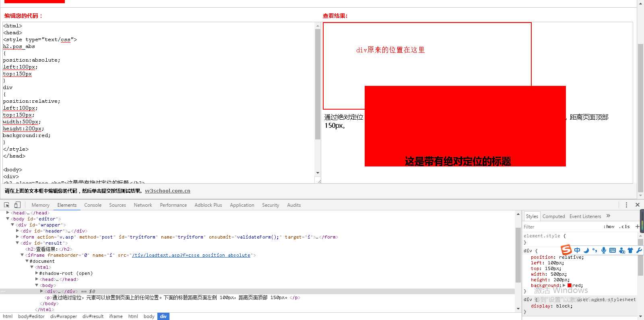Click 'display: block' user agent rule

coord(551,306)
